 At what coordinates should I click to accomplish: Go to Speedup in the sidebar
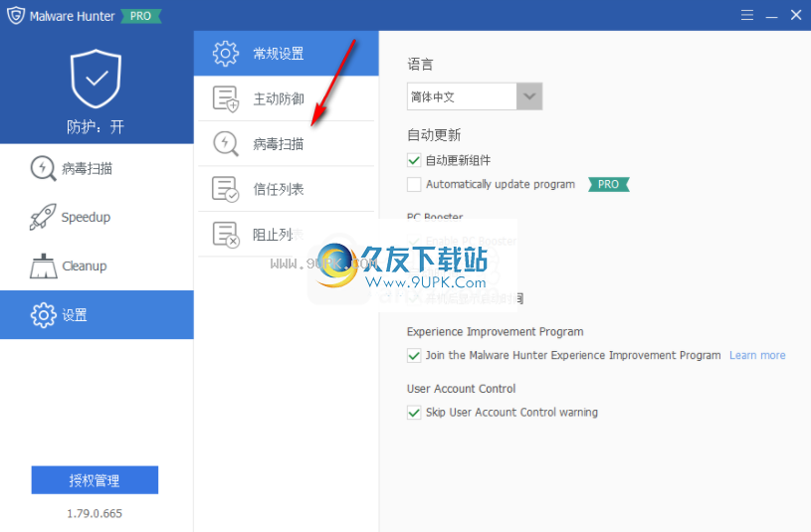(x=97, y=217)
